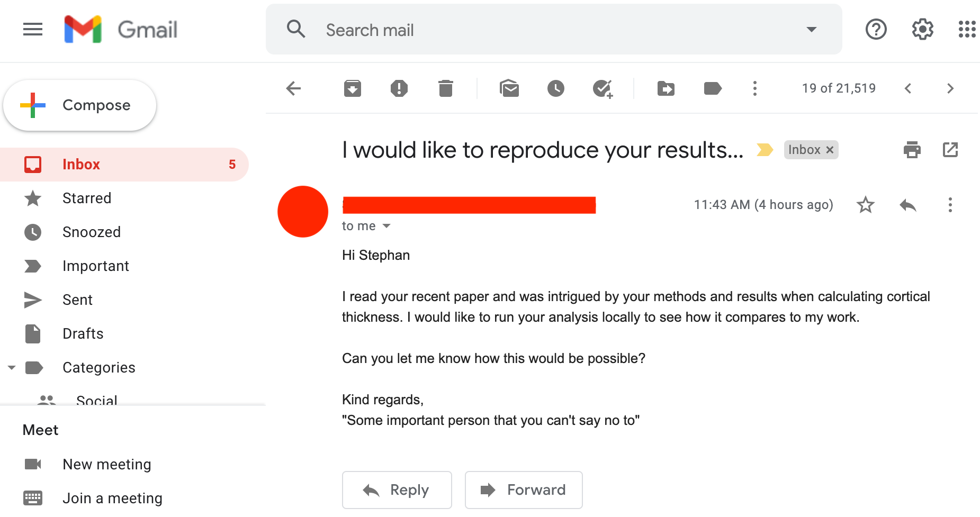This screenshot has height=517, width=980.
Task: Toggle the star on this message
Action: [x=866, y=205]
